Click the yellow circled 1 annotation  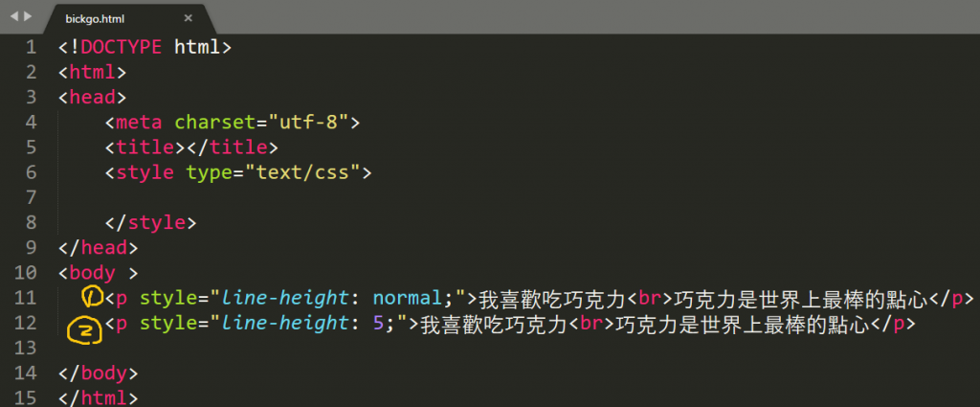click(93, 298)
